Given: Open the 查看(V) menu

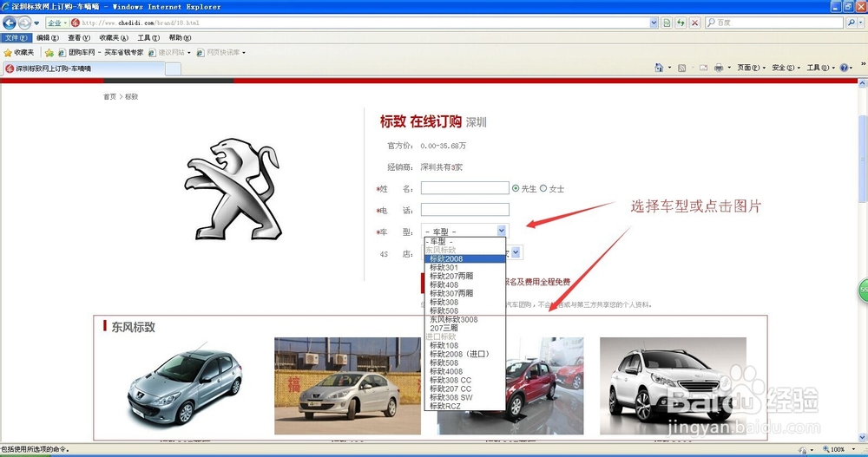Looking at the screenshot, I should click(79, 37).
